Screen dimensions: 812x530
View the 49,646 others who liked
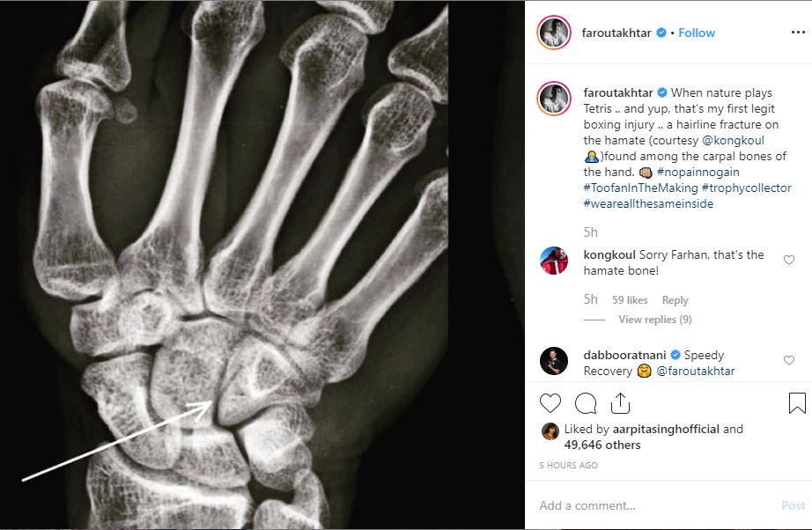[602, 445]
